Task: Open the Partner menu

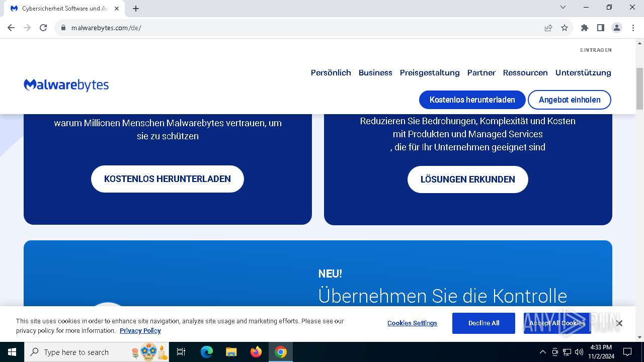Action: point(481,72)
